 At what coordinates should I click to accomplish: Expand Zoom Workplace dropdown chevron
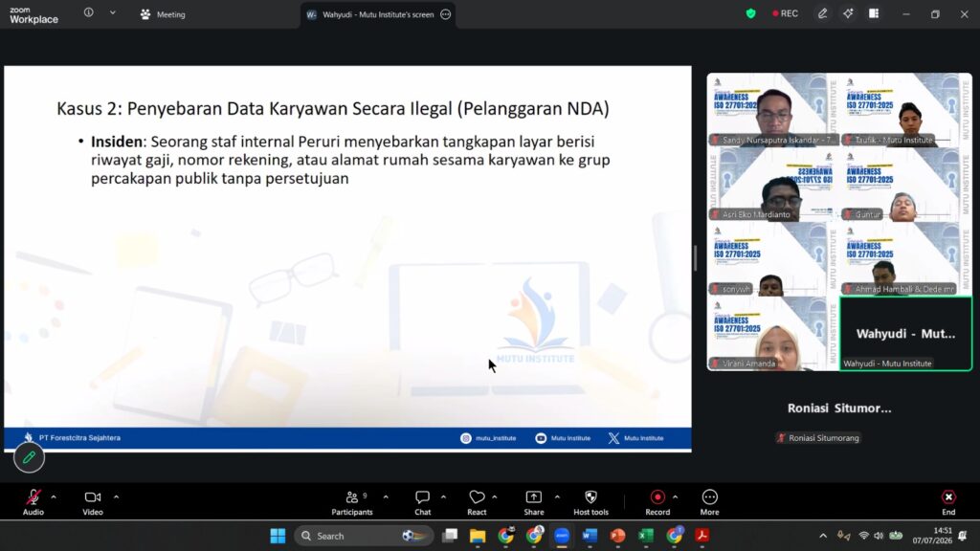113,12
